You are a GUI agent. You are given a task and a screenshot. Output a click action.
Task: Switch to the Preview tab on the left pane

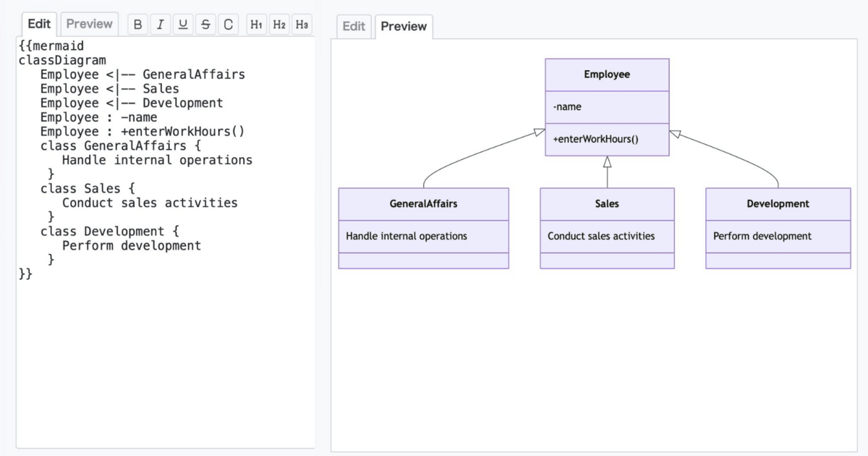89,23
